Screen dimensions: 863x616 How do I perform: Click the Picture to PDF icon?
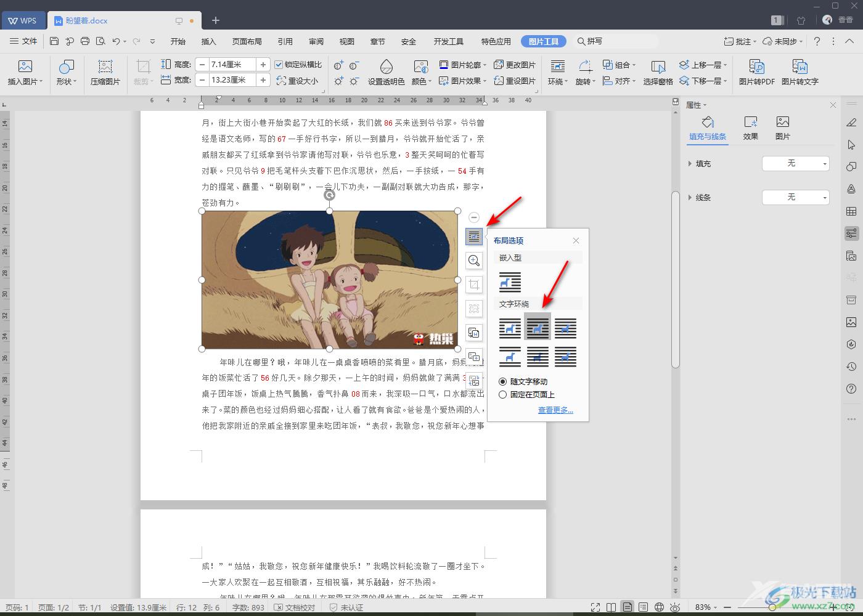(756, 72)
